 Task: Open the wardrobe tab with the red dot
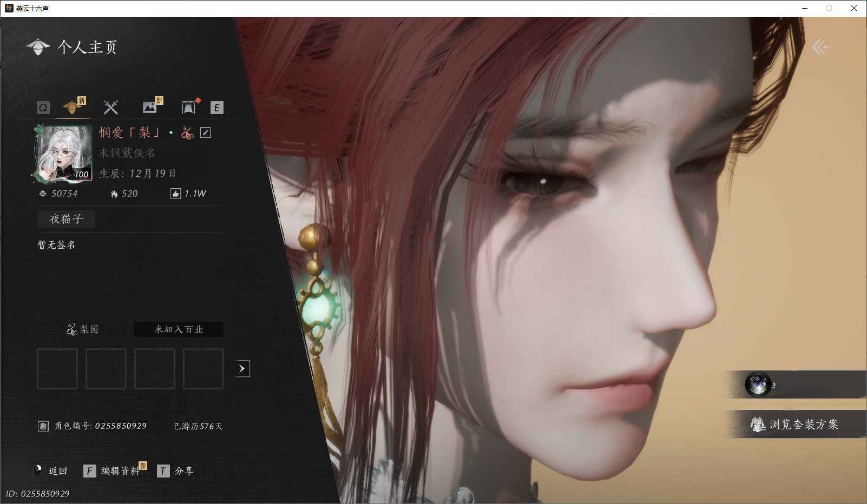(x=188, y=107)
